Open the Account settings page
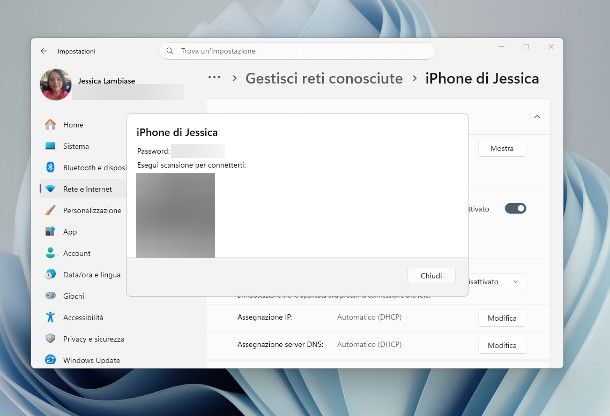Viewport: 610px width, 416px height. click(77, 253)
